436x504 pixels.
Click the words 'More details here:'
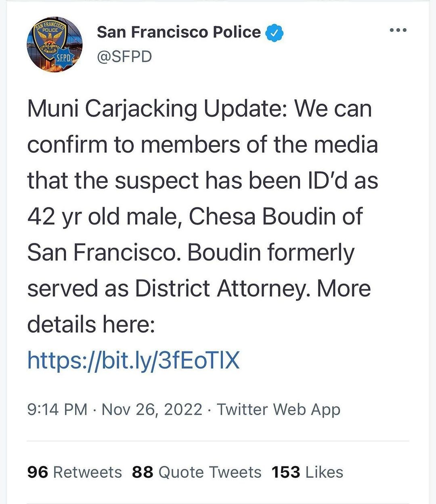[x=91, y=324]
